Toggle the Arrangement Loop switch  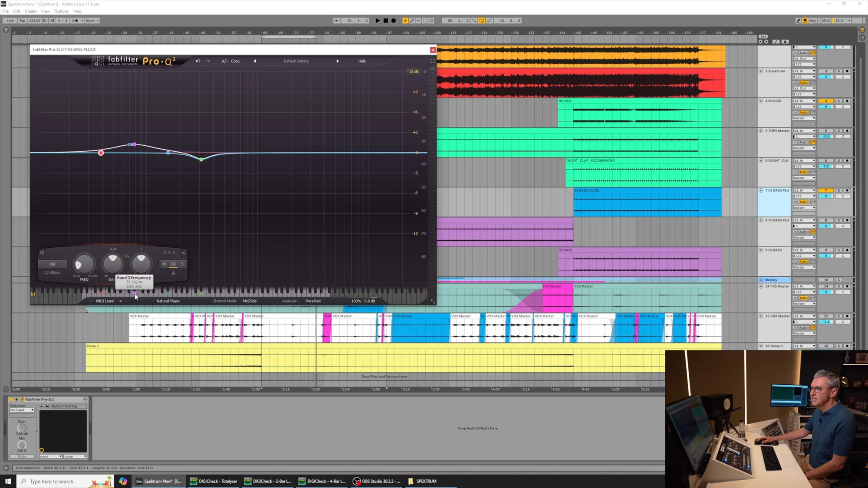[x=482, y=20]
